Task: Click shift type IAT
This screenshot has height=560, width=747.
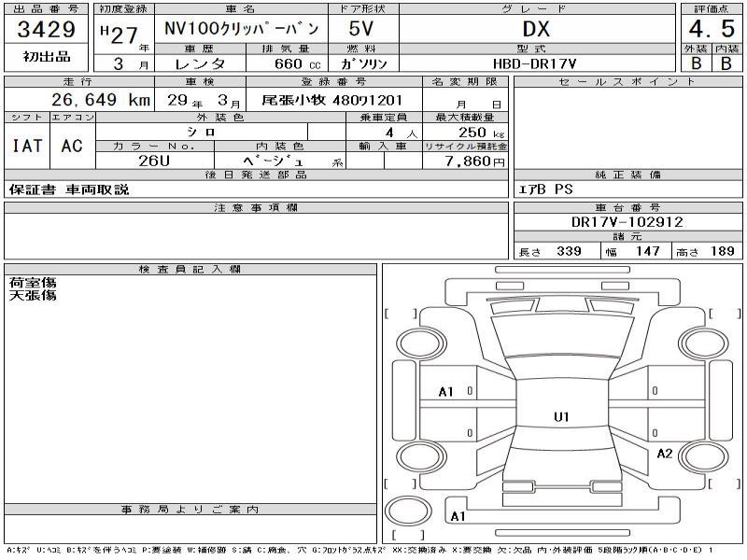Action: [27, 146]
